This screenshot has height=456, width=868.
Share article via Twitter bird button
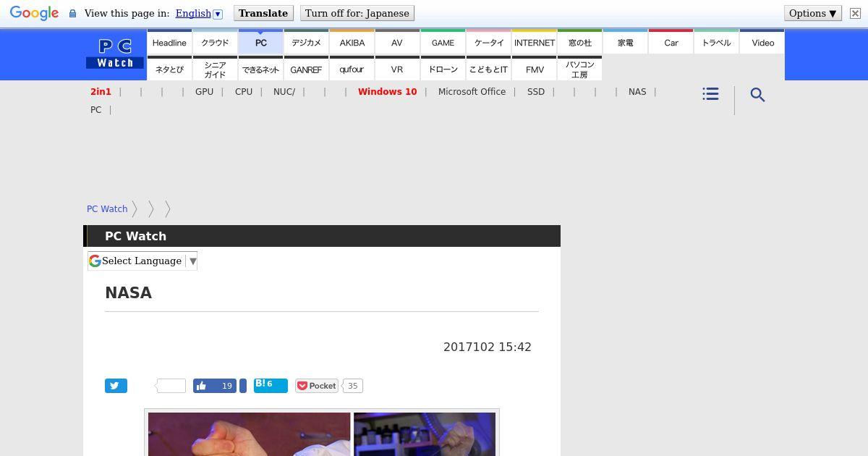116,386
